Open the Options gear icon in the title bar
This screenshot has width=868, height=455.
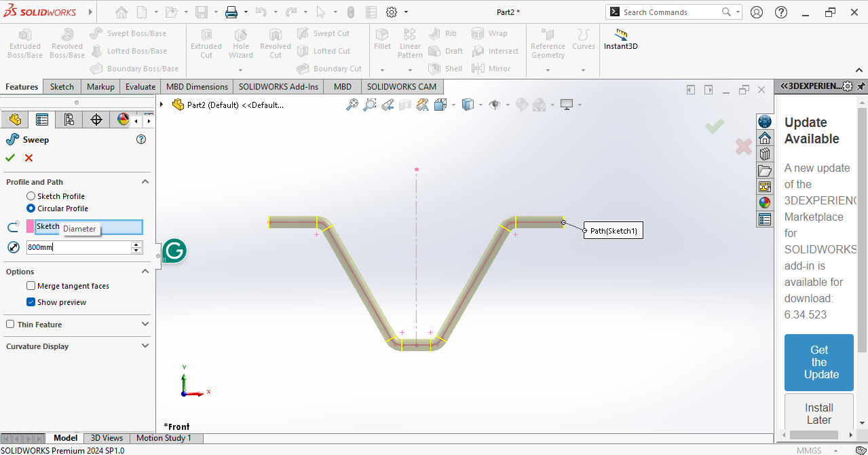(x=392, y=12)
